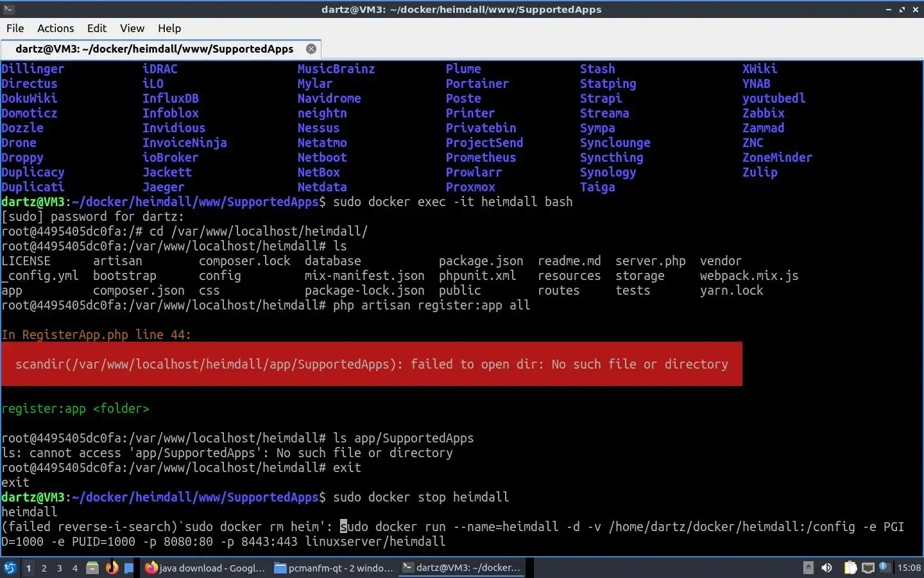Click the Prometheus directory name
The image size is (924, 578).
coord(481,157)
